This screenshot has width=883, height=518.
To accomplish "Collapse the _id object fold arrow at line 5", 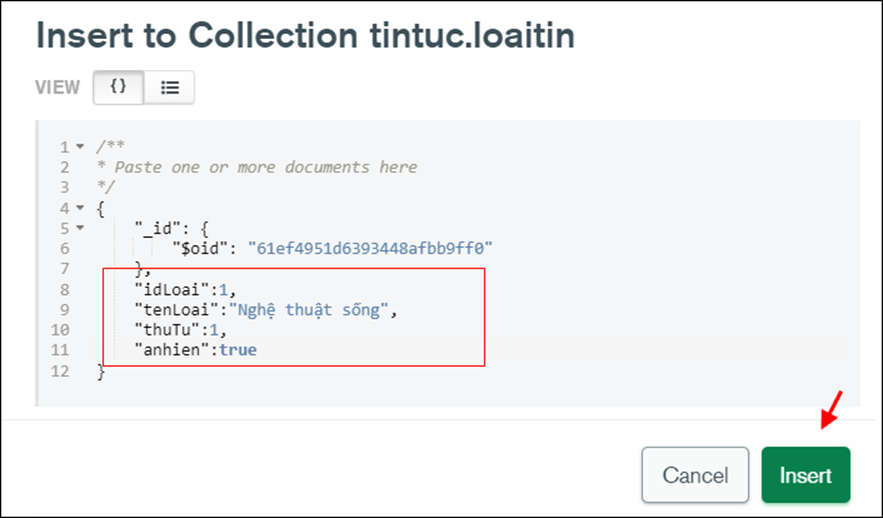I will (x=80, y=228).
